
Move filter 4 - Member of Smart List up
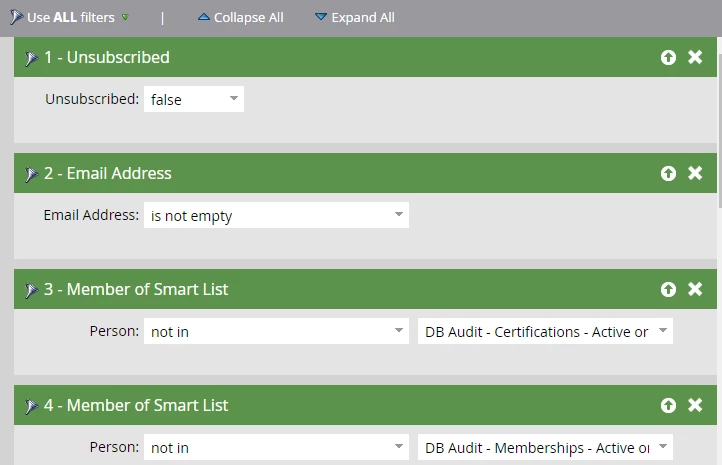tap(668, 406)
